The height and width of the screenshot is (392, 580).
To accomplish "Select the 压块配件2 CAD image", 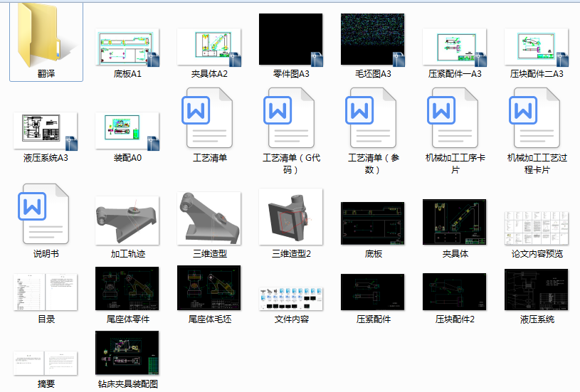I will [455, 292].
